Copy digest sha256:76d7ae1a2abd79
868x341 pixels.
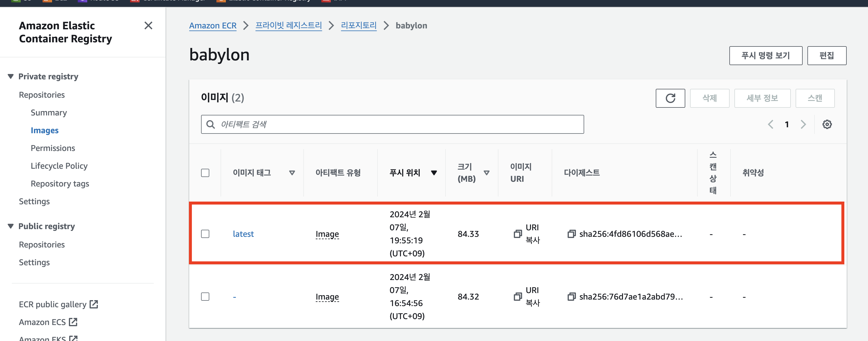click(x=571, y=297)
